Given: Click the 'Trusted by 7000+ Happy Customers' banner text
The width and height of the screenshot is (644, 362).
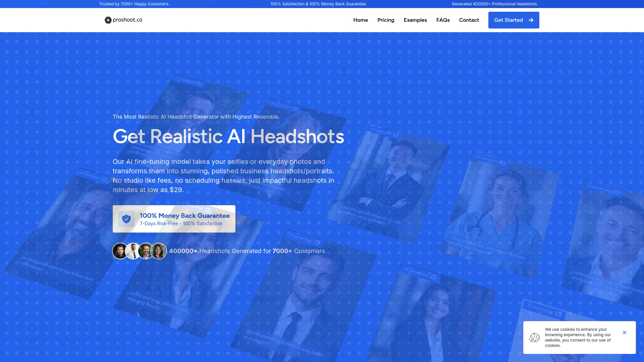Looking at the screenshot, I should point(134,4).
